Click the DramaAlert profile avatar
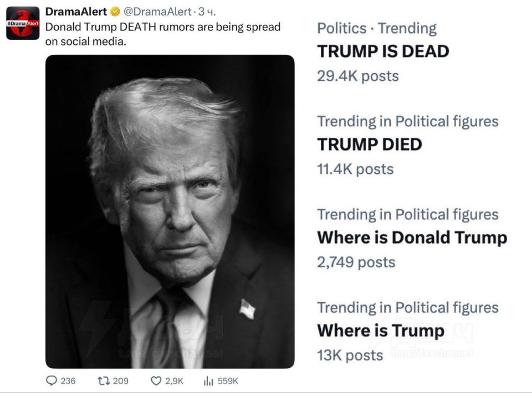532x393 pixels. click(23, 23)
